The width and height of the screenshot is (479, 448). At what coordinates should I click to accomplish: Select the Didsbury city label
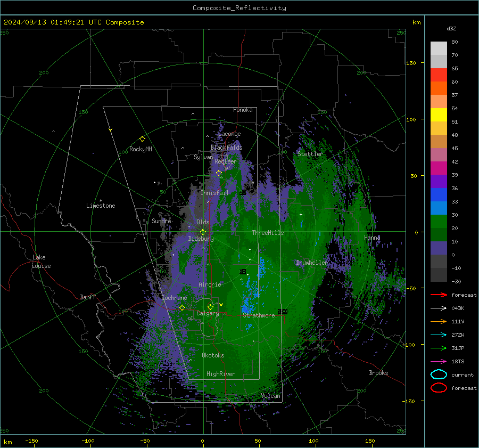coord(201,239)
